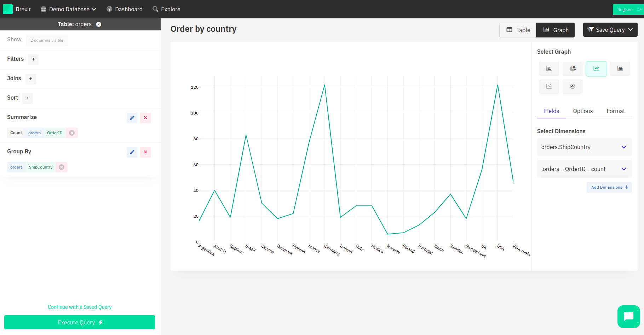The height and width of the screenshot is (335, 644).
Task: Delete the Group By section with X icon
Action: [145, 152]
